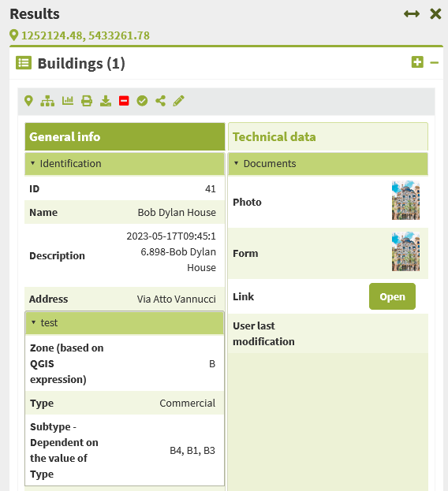Click the Results panel title

35,13
